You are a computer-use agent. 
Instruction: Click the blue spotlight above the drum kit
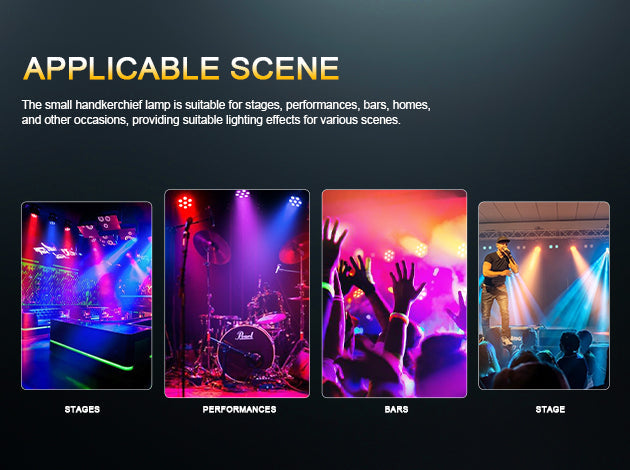(295, 201)
